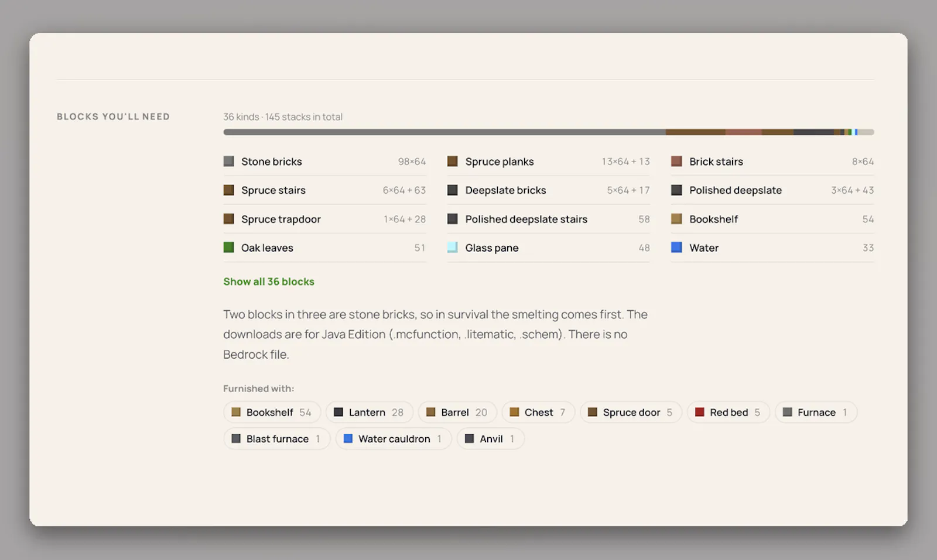The height and width of the screenshot is (560, 937).
Task: Select the Red bed 5 chip
Action: pyautogui.click(x=728, y=413)
